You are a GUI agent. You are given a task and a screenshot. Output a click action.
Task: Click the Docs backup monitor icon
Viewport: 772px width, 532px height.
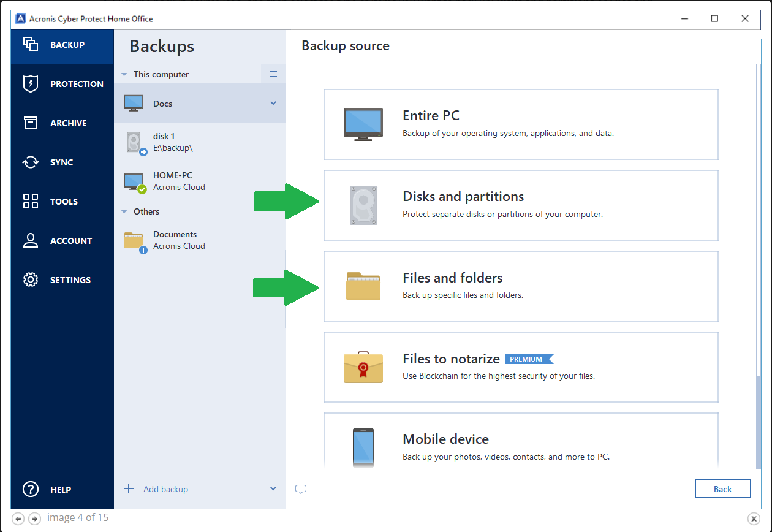click(134, 103)
